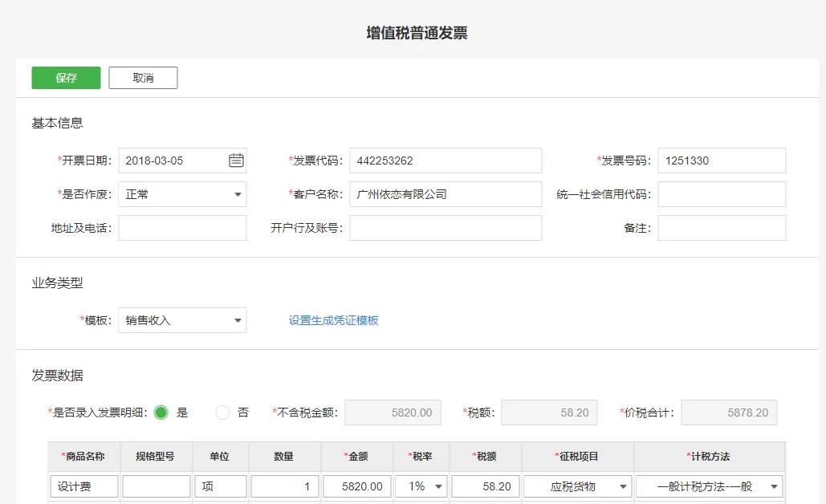
Task: Click the 发票代码 input field
Action: pyautogui.click(x=446, y=161)
